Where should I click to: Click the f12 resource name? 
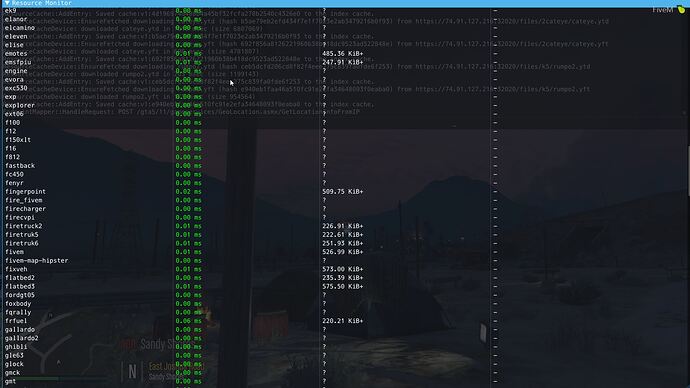(x=11, y=131)
